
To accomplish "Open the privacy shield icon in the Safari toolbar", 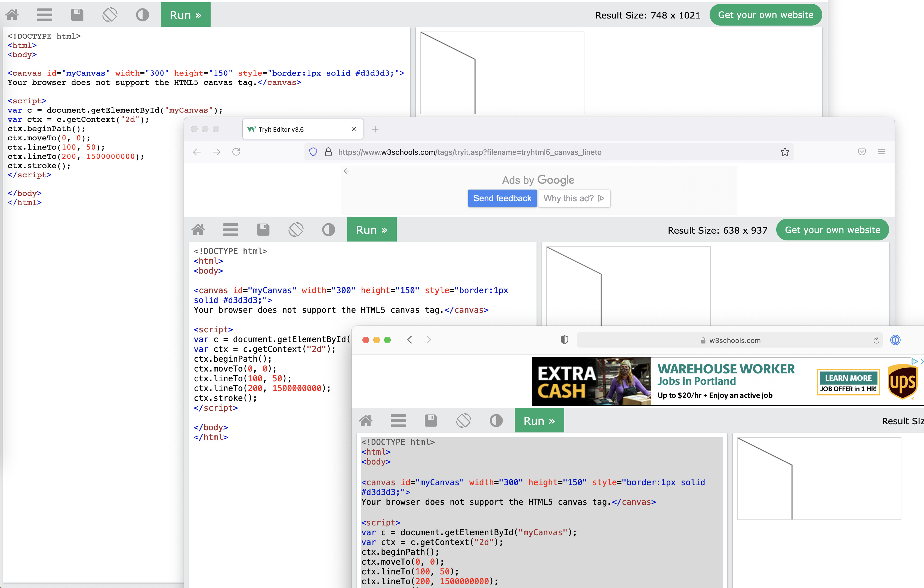I will point(564,340).
